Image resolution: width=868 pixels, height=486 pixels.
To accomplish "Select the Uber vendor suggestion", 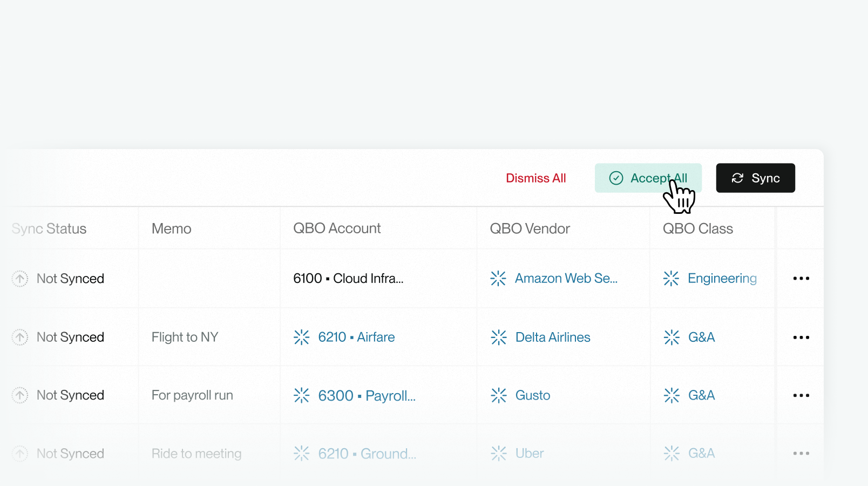I will click(530, 454).
